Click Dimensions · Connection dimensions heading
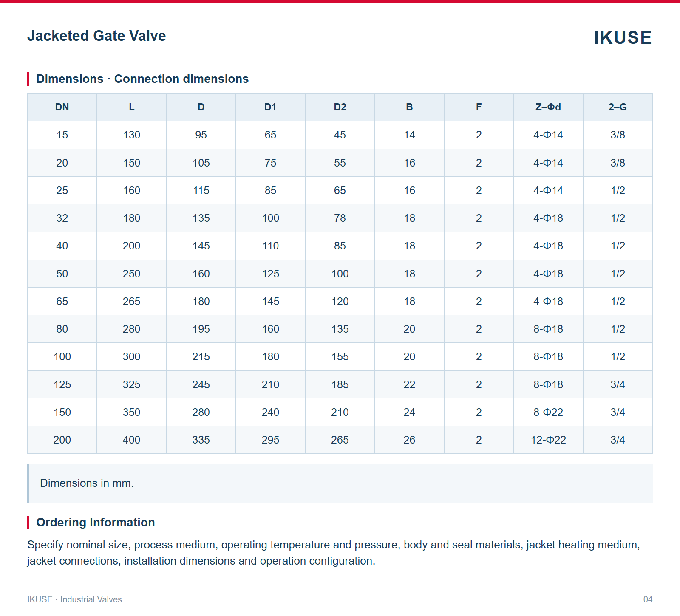The image size is (680, 616). (x=142, y=79)
